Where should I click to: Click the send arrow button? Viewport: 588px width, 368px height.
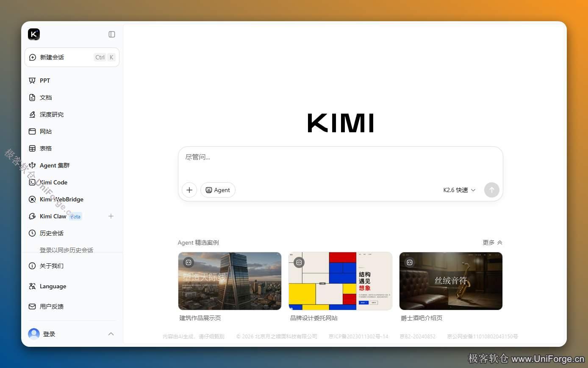pyautogui.click(x=492, y=190)
